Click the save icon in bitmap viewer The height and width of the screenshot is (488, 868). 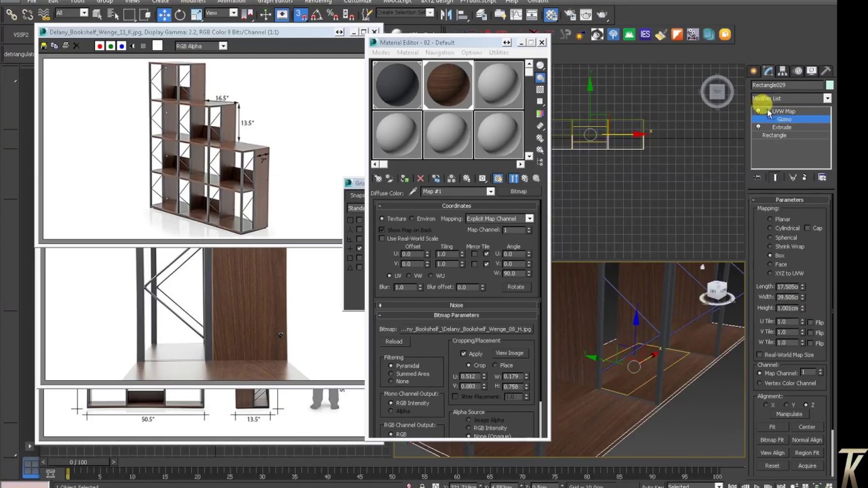[x=43, y=45]
